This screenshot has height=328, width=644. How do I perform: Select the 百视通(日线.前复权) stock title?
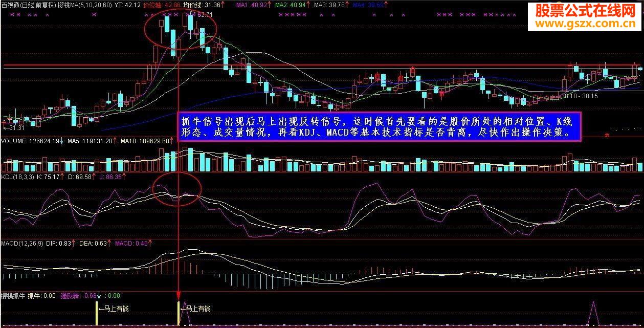click(x=28, y=5)
